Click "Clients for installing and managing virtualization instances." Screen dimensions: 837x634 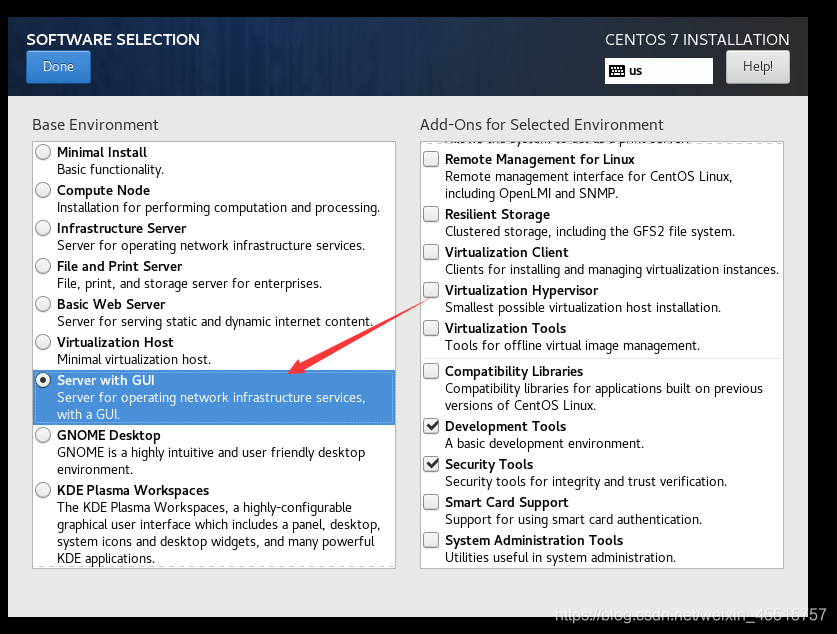[612, 270]
